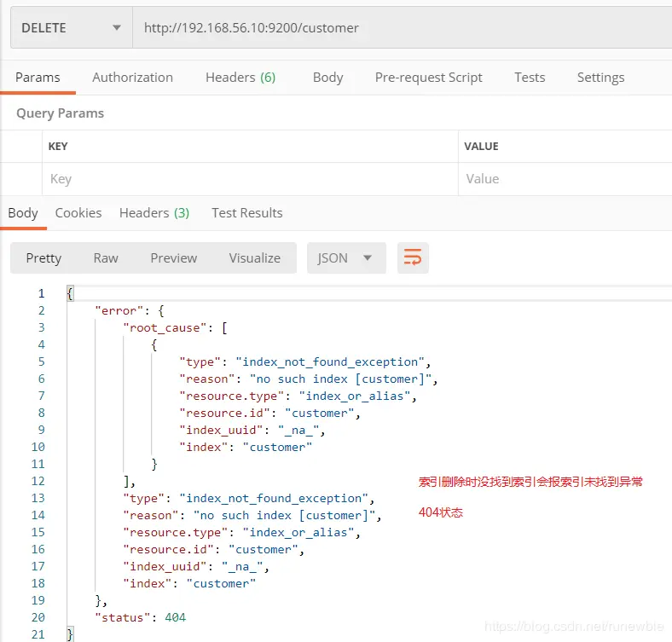Select the Params tab

tap(38, 78)
